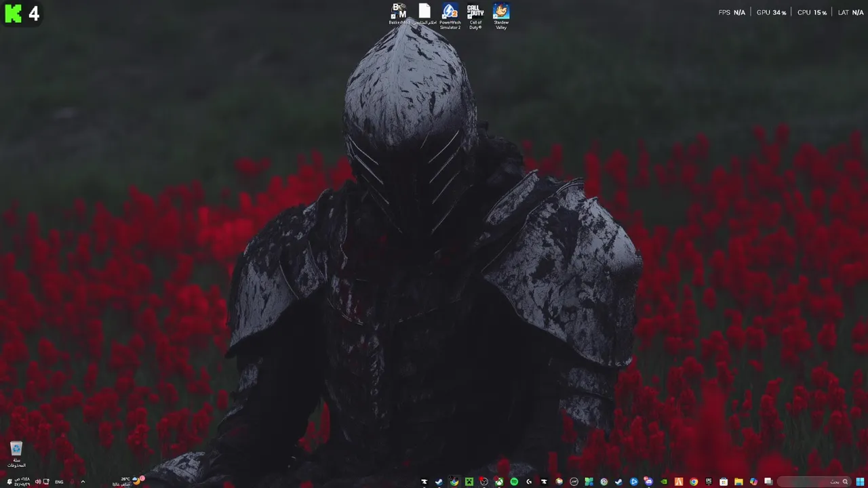Select the BakkesMod desktop shortcut
The width and height of the screenshot is (868, 488).
pos(399,15)
